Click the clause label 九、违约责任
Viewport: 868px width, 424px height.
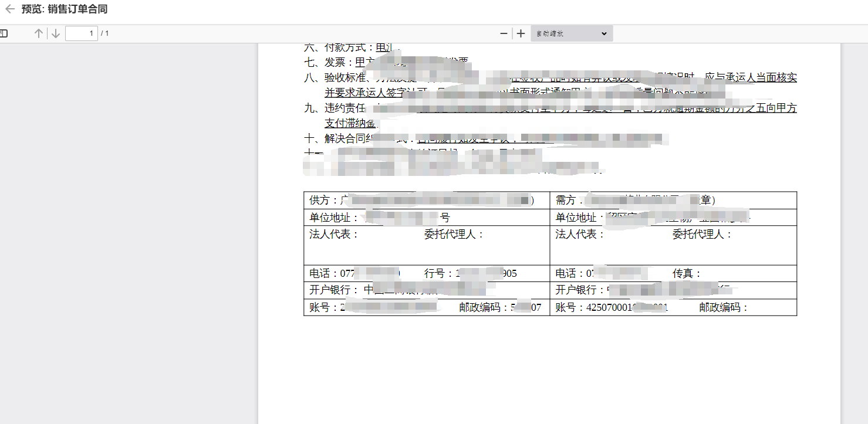coord(335,108)
